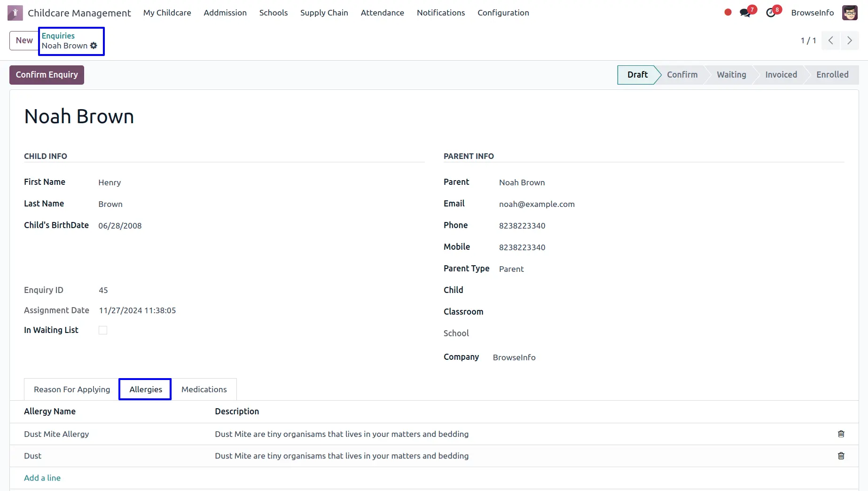868x491 pixels.
Task: Click the user avatar picture
Action: (x=849, y=13)
